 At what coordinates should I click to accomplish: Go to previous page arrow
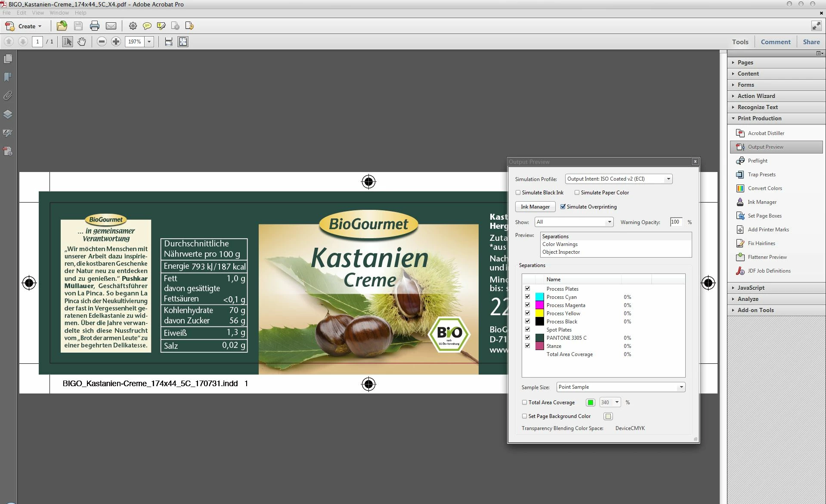9,42
